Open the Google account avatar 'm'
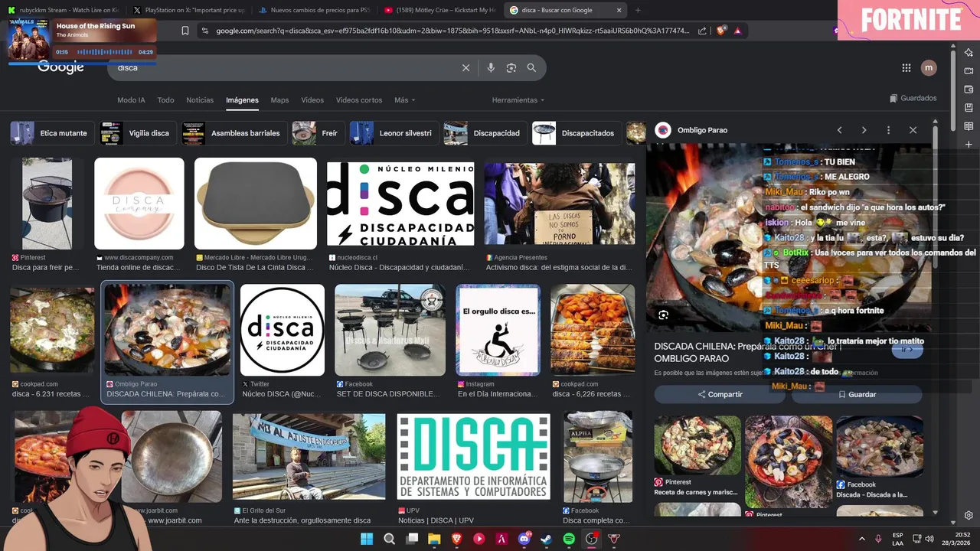 pos(929,68)
